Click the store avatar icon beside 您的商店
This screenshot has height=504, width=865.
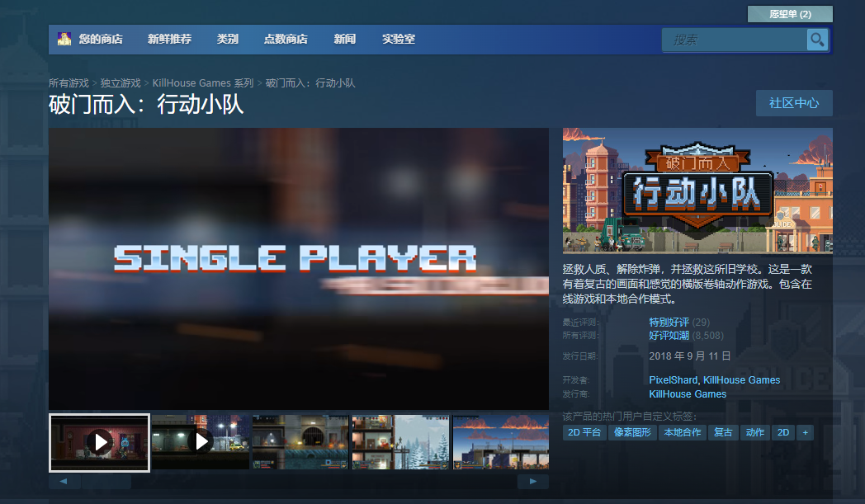pos(64,39)
